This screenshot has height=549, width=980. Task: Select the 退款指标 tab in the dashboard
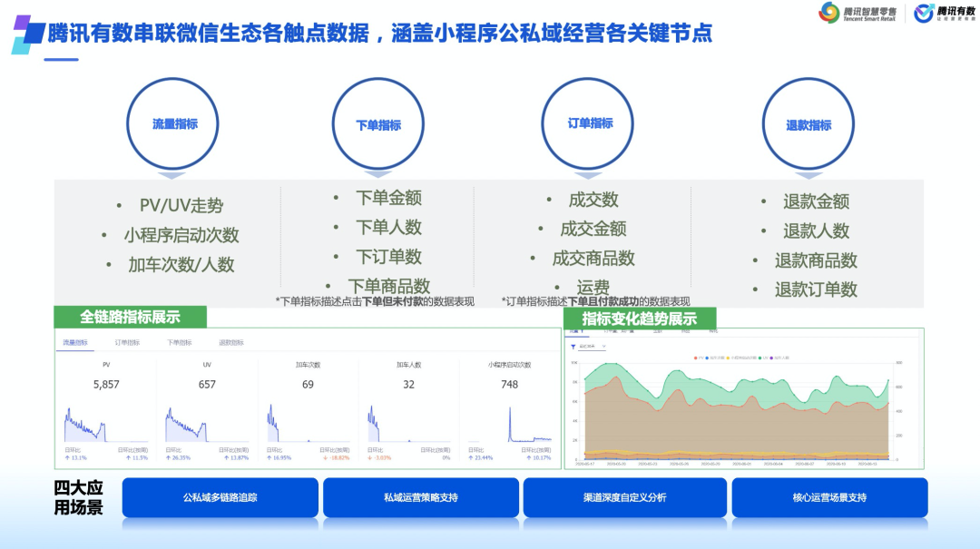pos(231,343)
